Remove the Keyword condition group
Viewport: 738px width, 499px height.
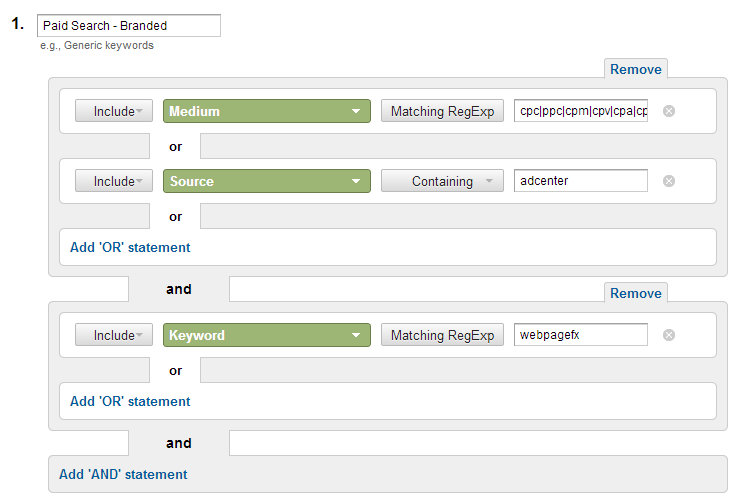(x=636, y=293)
